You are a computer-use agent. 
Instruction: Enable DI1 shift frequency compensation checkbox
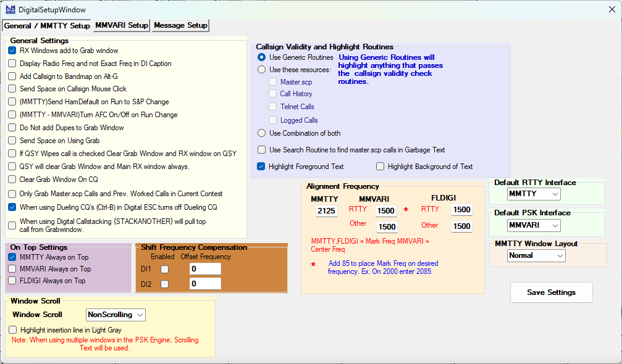coord(165,269)
